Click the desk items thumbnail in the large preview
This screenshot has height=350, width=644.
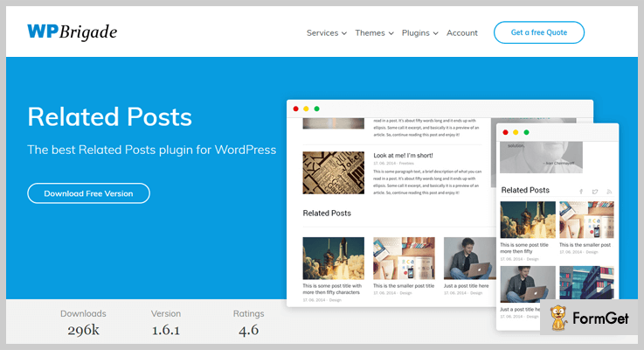[x=404, y=258]
